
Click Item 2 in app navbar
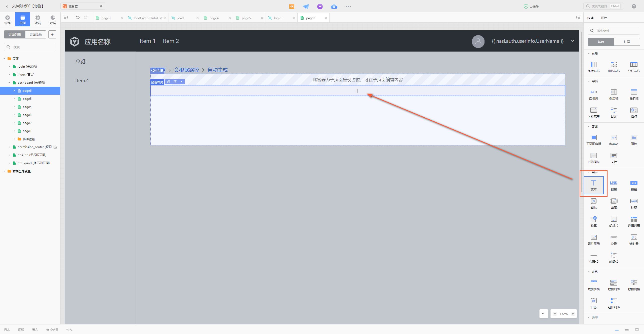(171, 41)
